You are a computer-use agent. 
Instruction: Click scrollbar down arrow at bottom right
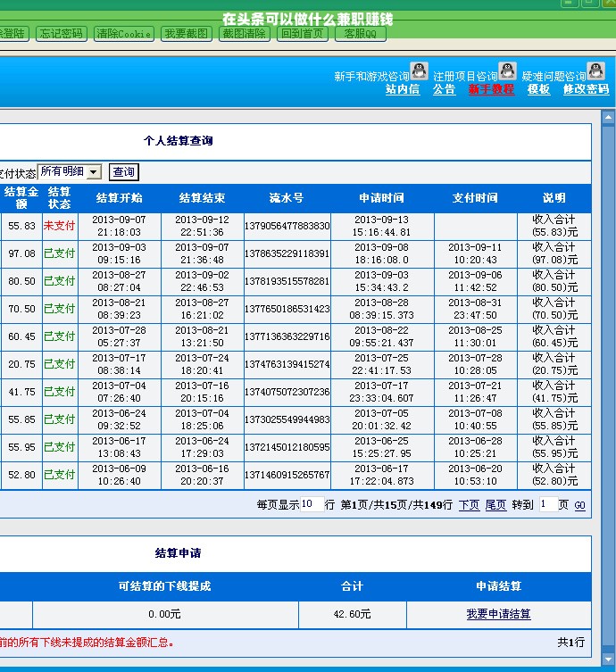[x=608, y=659]
